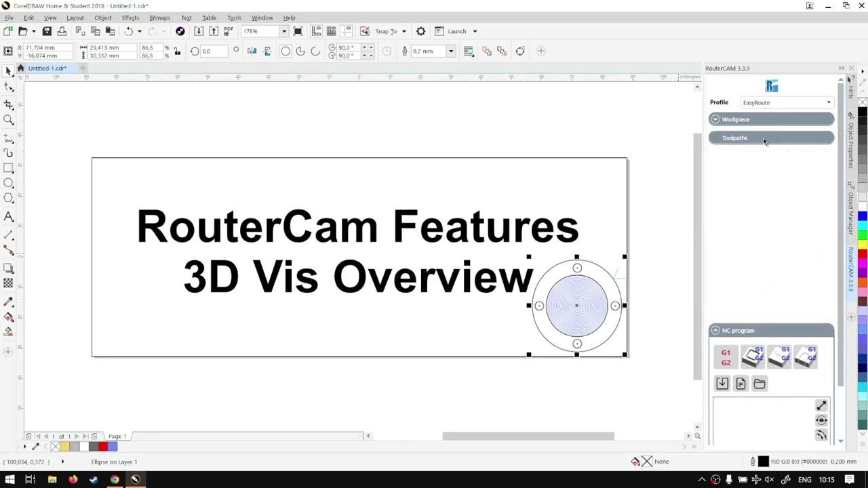Select the Eyedropper tool

click(9, 301)
